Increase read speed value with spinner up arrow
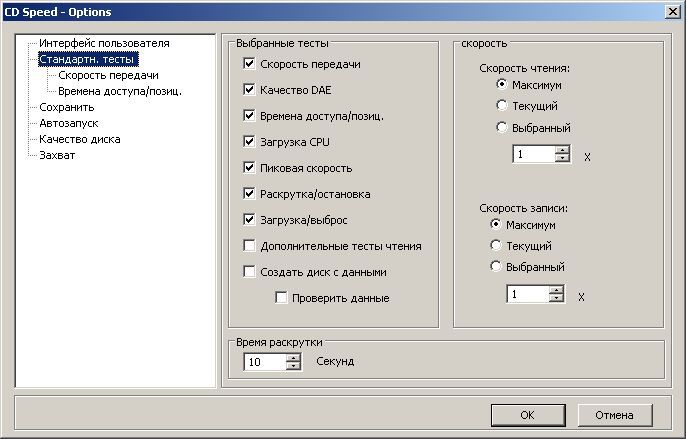The width and height of the screenshot is (686, 439). pyautogui.click(x=562, y=150)
